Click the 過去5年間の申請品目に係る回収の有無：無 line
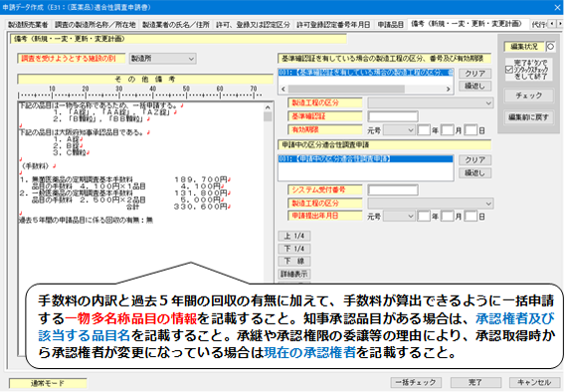The width and height of the screenshot is (565, 392). tap(86, 220)
